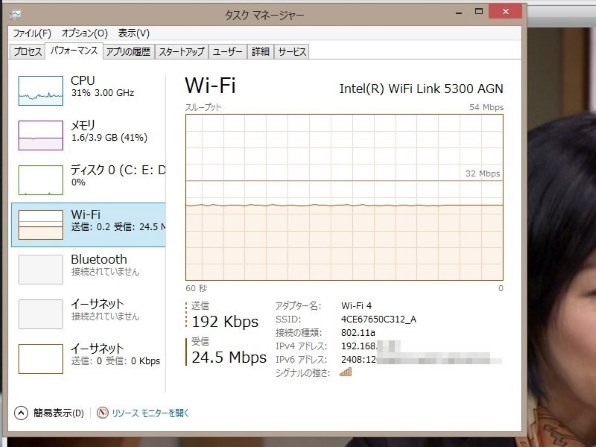Image resolution: width=596 pixels, height=447 pixels.
Task: Switch to the サービス tab
Action: coord(292,52)
